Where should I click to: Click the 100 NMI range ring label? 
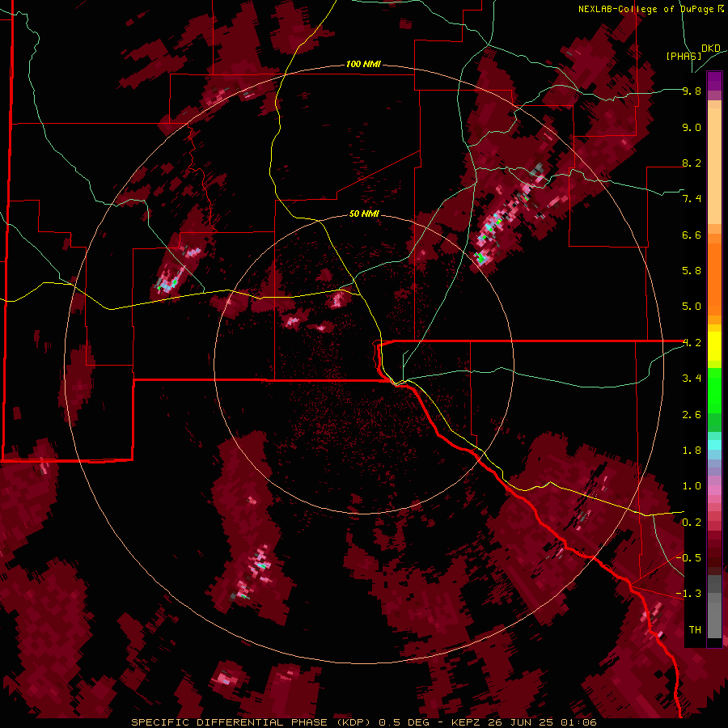(363, 64)
